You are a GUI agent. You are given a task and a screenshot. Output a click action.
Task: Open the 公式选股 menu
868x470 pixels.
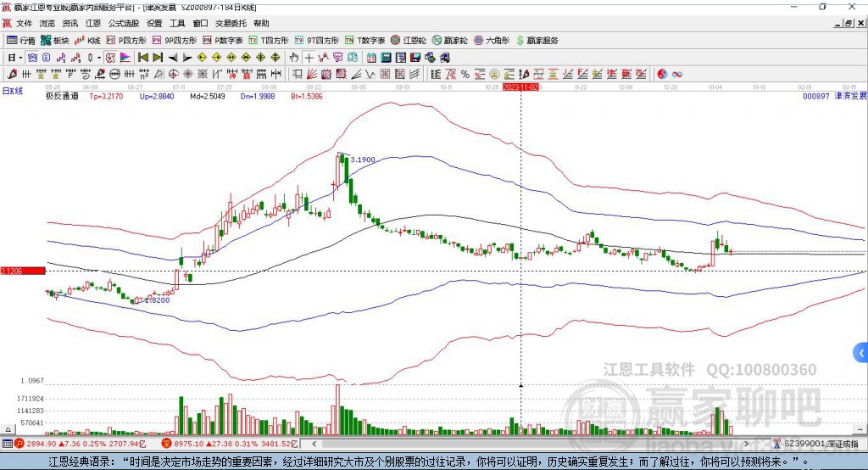(x=124, y=23)
